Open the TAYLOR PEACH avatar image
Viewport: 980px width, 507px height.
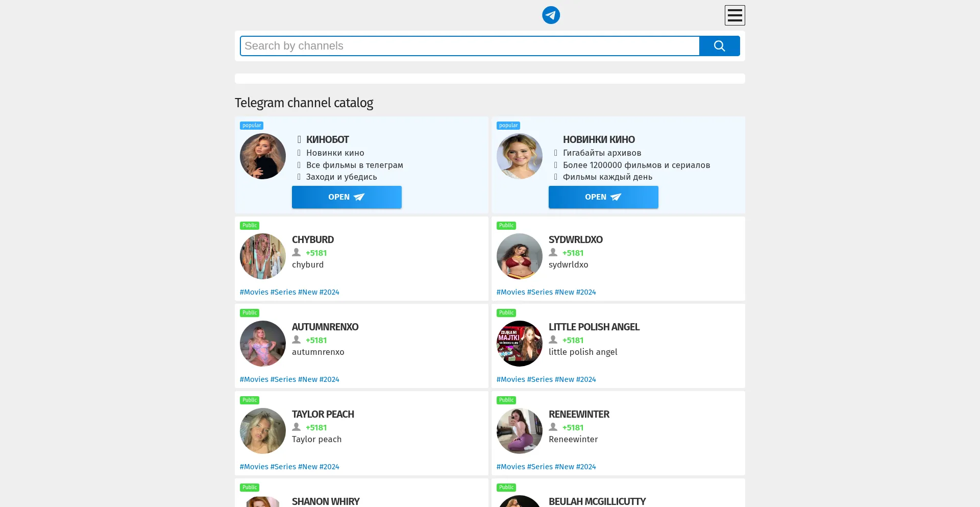click(263, 431)
